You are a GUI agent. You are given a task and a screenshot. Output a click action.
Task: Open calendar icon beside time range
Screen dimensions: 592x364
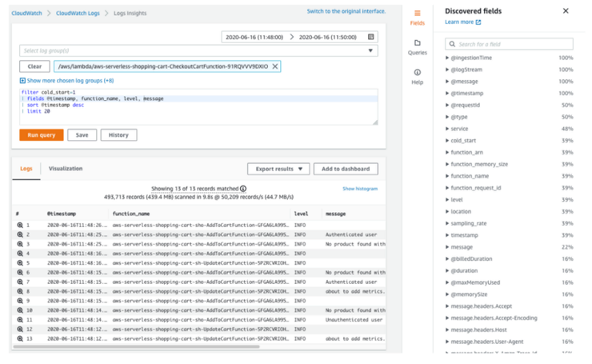pyautogui.click(x=370, y=37)
